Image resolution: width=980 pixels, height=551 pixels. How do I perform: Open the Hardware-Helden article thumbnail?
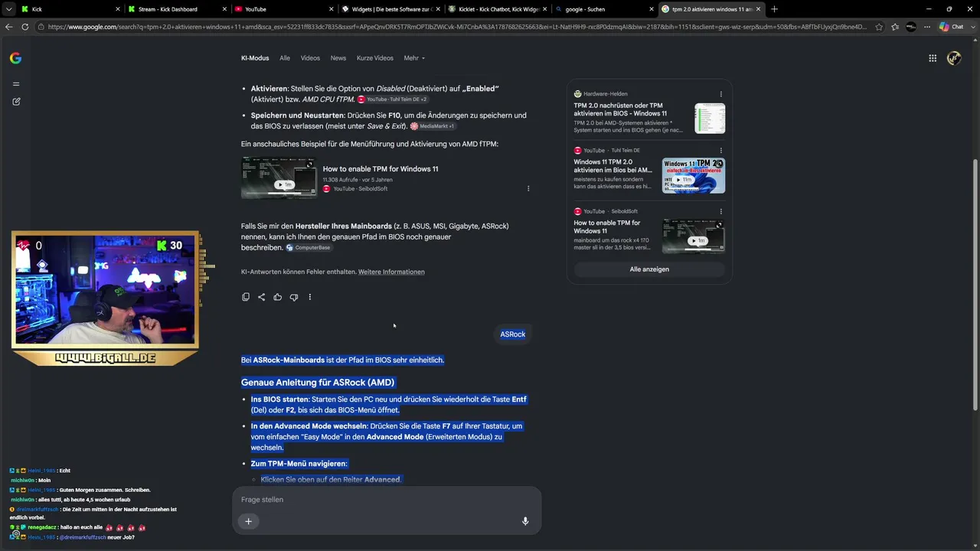710,119
